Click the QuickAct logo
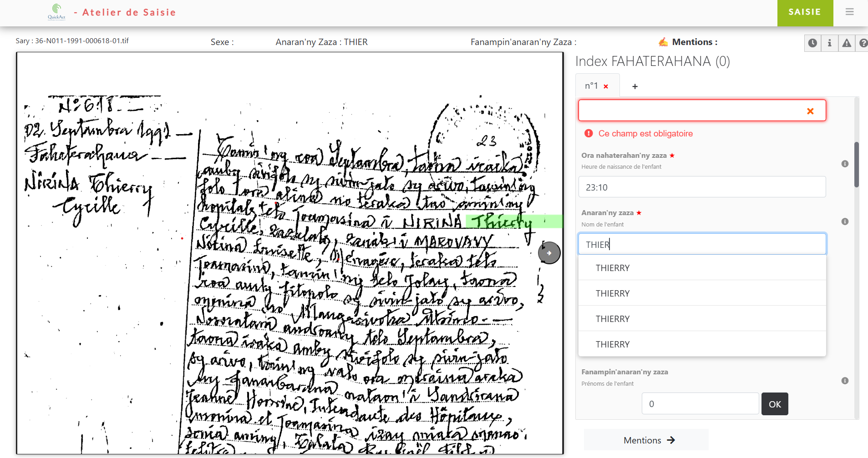 (56, 12)
